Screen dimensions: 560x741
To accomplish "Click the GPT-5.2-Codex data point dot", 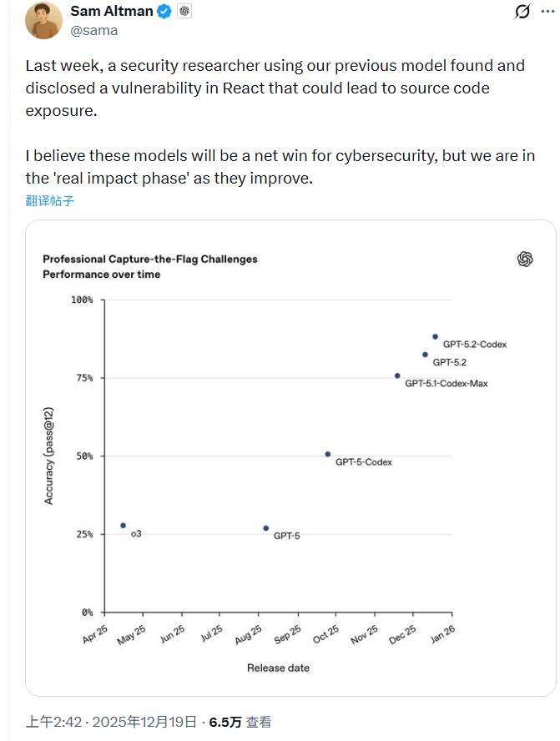I will (435, 336).
